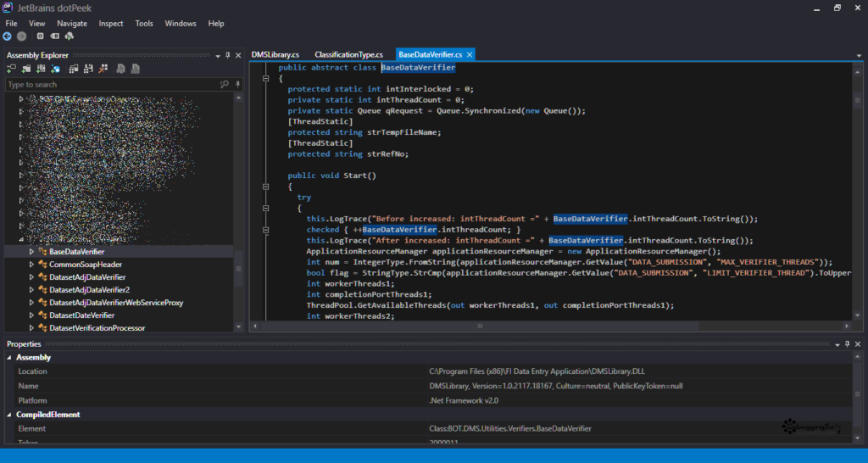
Task: Click highlighted BaseDataVerifier class name in code
Action: click(x=419, y=68)
